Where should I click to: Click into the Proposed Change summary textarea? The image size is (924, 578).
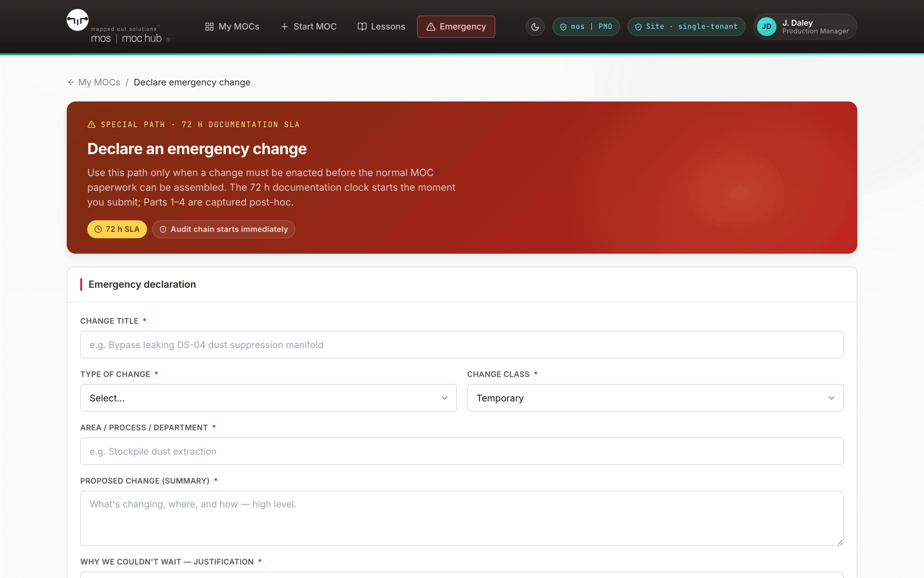point(462,518)
